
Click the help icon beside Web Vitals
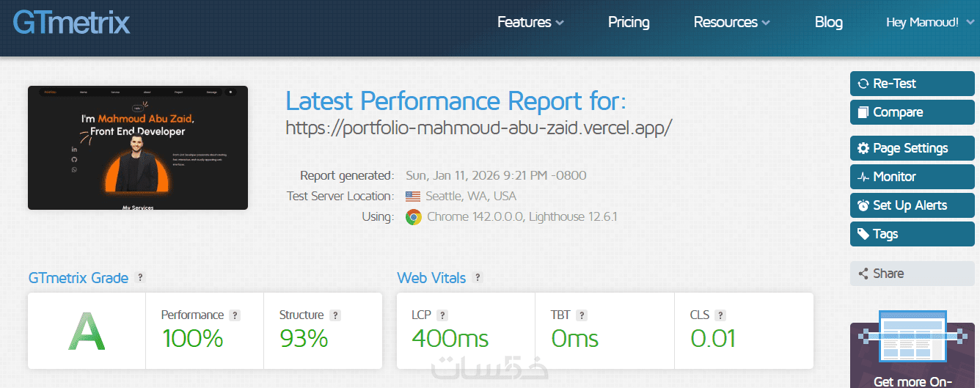point(478,278)
